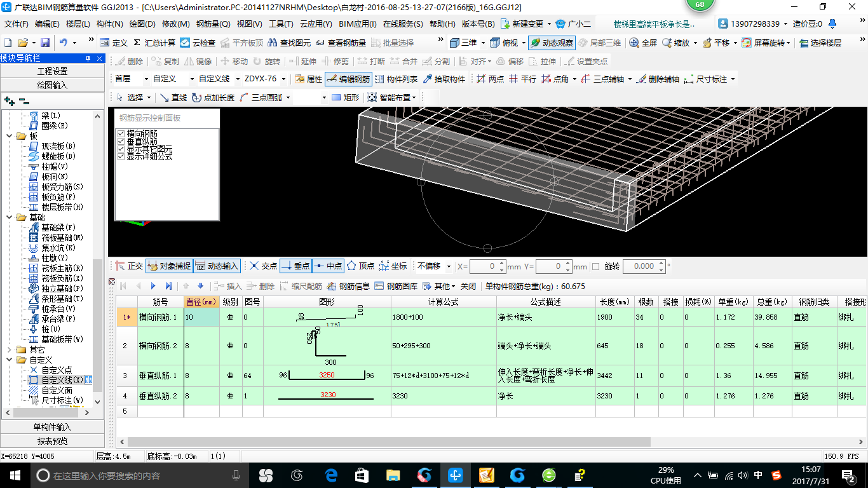868x488 pixels.
Task: Click the 工程设置 navigation button
Action: pyautogui.click(x=52, y=71)
